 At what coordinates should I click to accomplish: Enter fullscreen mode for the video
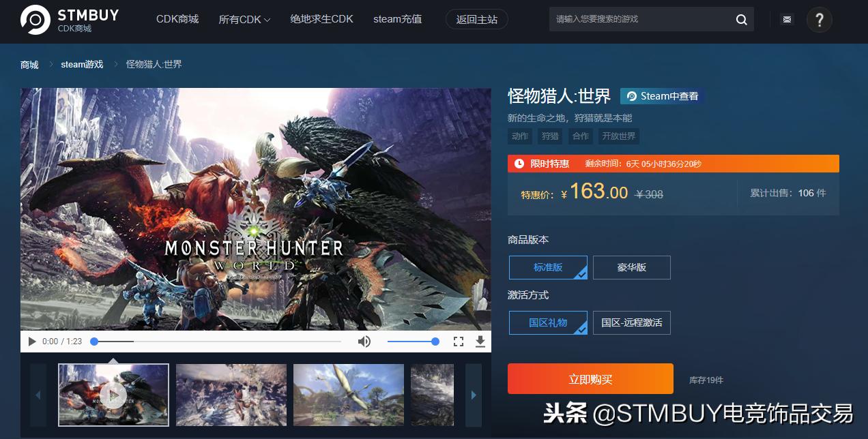tap(458, 341)
